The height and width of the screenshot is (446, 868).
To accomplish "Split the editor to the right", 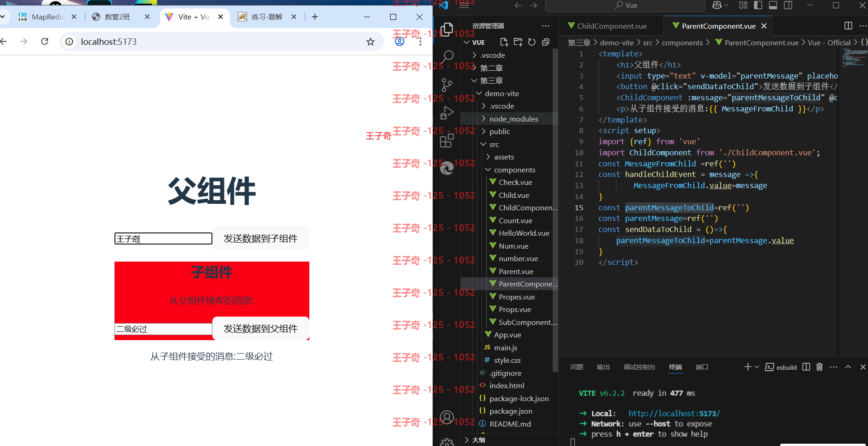I will 848,26.
